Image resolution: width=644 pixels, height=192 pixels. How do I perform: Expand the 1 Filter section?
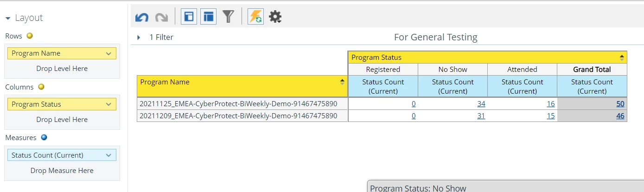click(139, 38)
